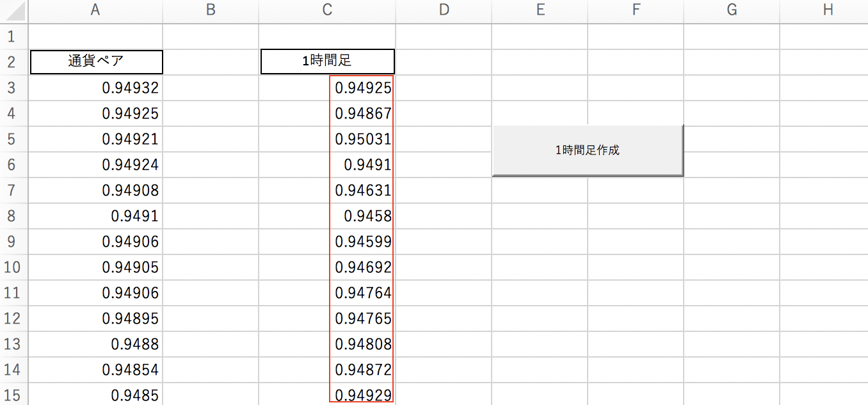Viewport: 868px width, 405px height.
Task: Click the select-all corner of the sheet
Action: tap(13, 10)
